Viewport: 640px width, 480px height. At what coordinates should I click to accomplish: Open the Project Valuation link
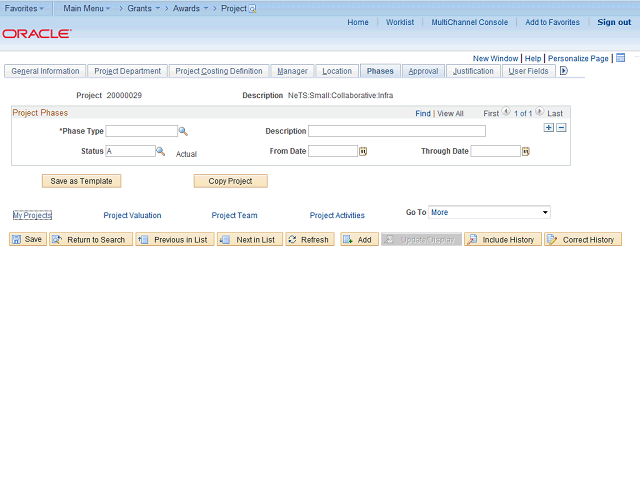pyautogui.click(x=132, y=215)
